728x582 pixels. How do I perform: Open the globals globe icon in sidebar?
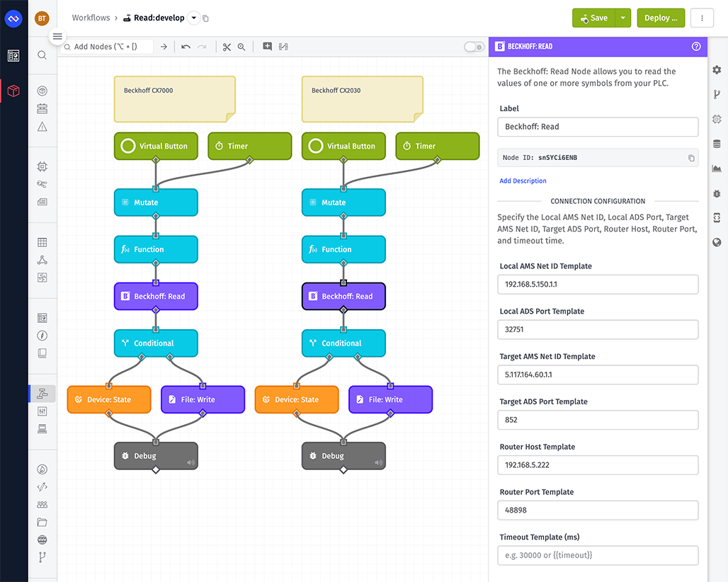(x=716, y=242)
